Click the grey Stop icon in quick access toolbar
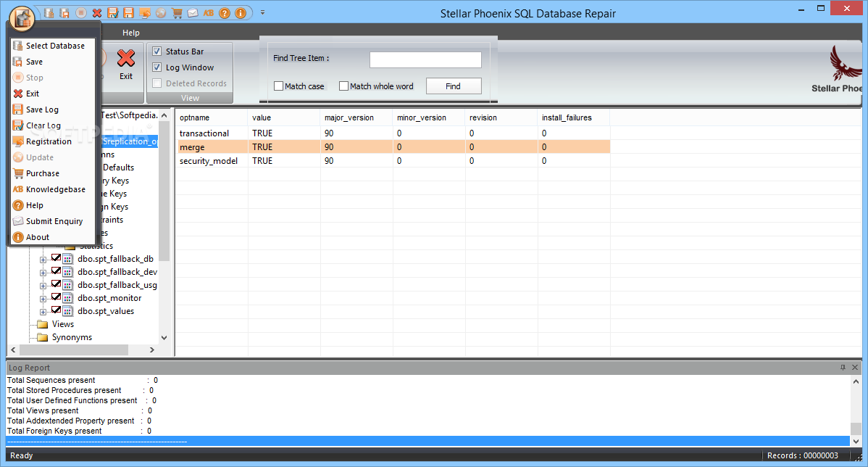868x467 pixels. (x=81, y=13)
